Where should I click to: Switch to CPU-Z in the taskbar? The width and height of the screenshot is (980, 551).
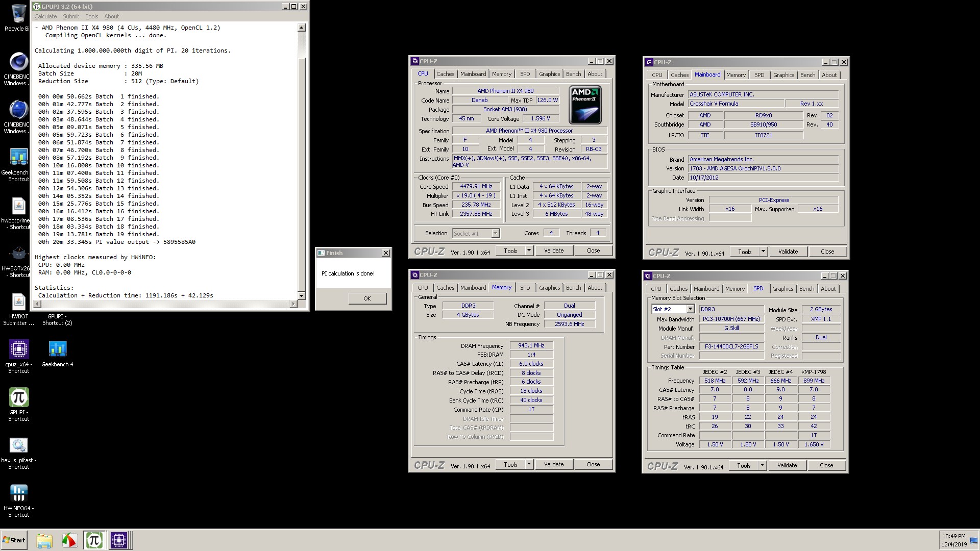118,540
